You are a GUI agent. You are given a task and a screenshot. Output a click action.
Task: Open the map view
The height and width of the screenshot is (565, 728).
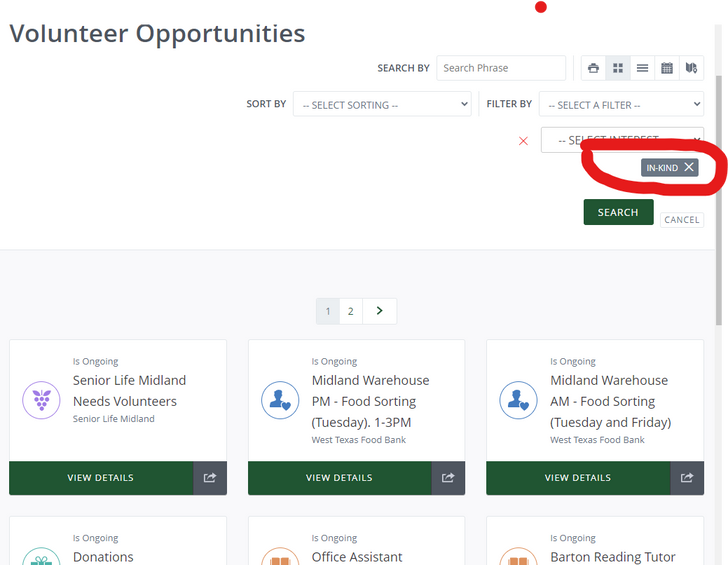[691, 68]
